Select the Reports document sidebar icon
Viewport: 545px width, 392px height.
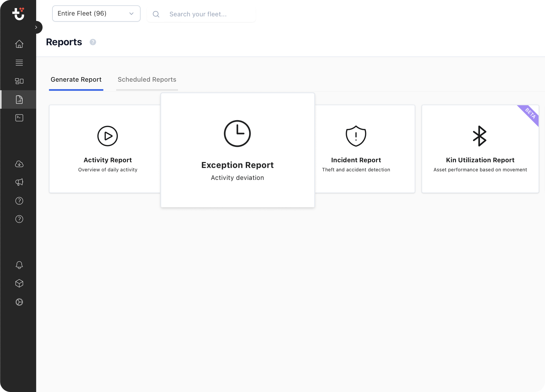(19, 100)
